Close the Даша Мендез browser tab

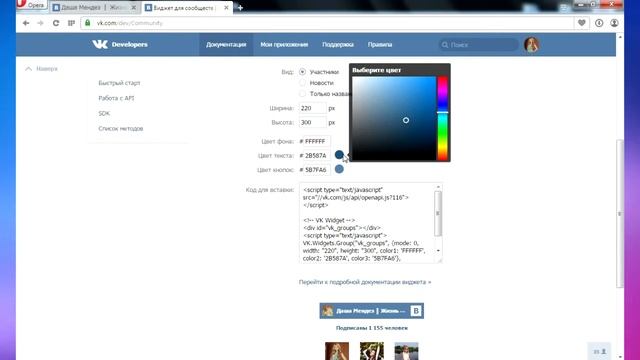point(133,8)
